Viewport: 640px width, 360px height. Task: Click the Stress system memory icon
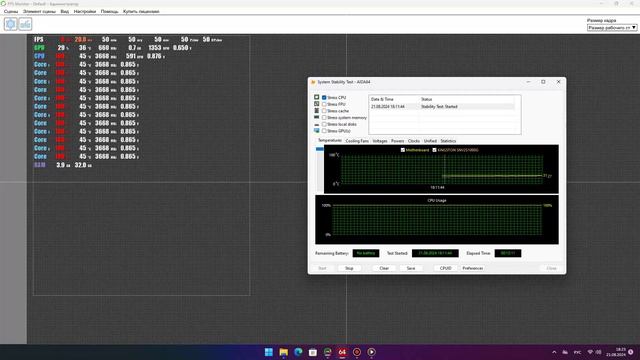coord(316,118)
